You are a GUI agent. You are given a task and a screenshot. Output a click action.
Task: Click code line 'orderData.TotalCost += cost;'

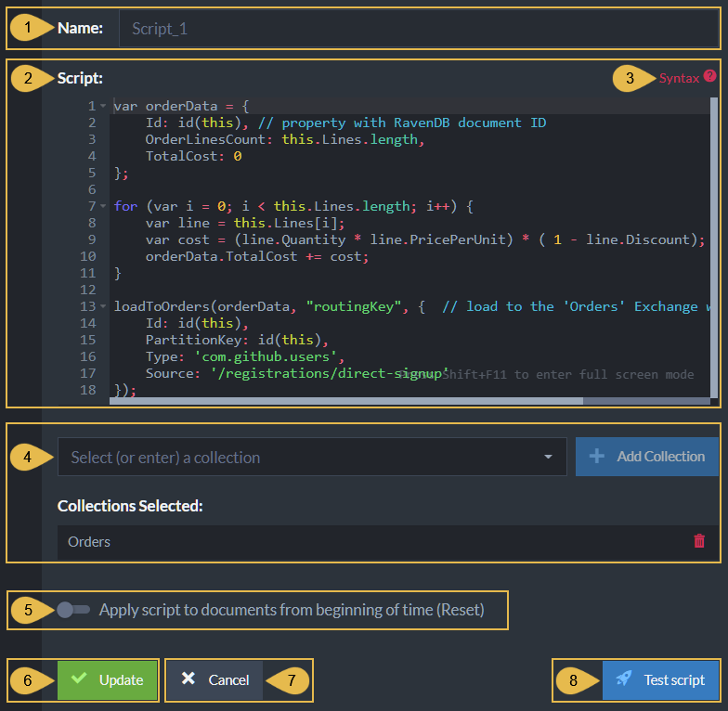pos(257,256)
